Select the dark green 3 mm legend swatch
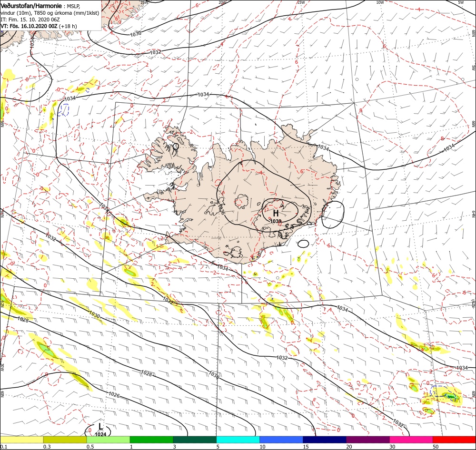The image size is (476, 450). coord(195,440)
